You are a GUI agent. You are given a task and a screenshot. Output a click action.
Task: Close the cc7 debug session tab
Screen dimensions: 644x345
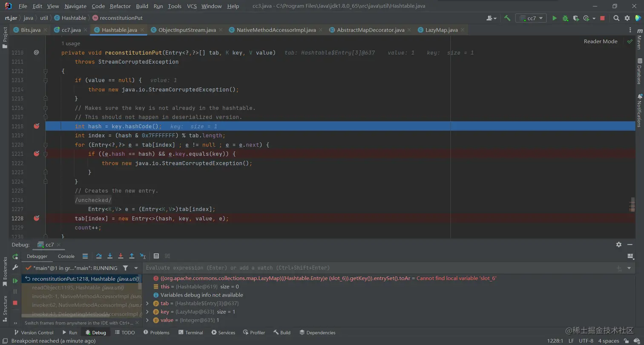tap(59, 245)
